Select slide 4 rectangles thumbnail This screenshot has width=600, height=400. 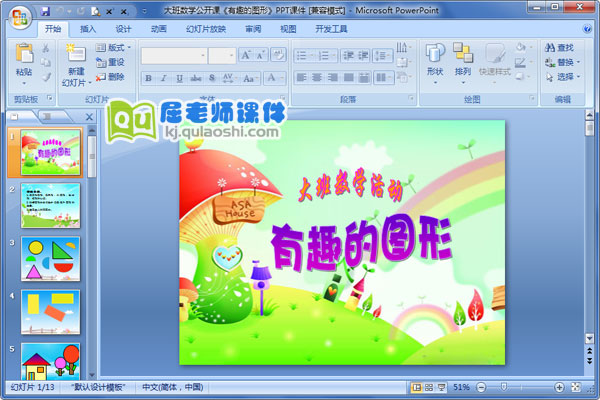click(51, 312)
